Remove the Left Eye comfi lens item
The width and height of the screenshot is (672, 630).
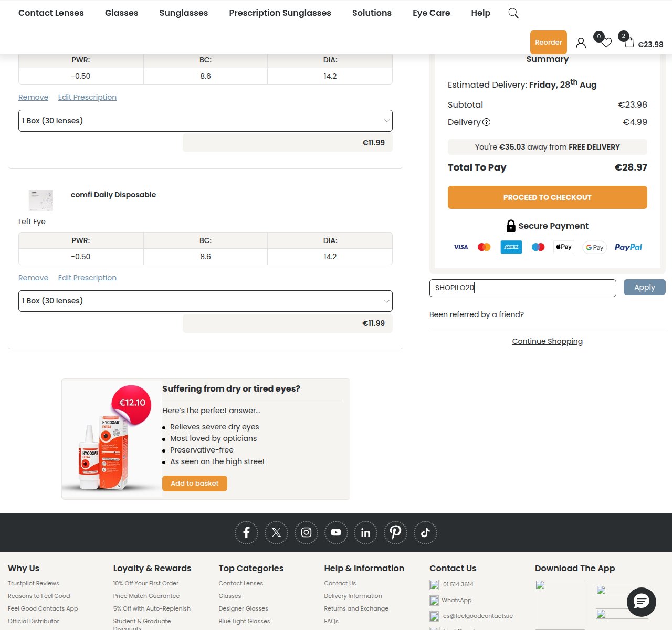(x=33, y=278)
